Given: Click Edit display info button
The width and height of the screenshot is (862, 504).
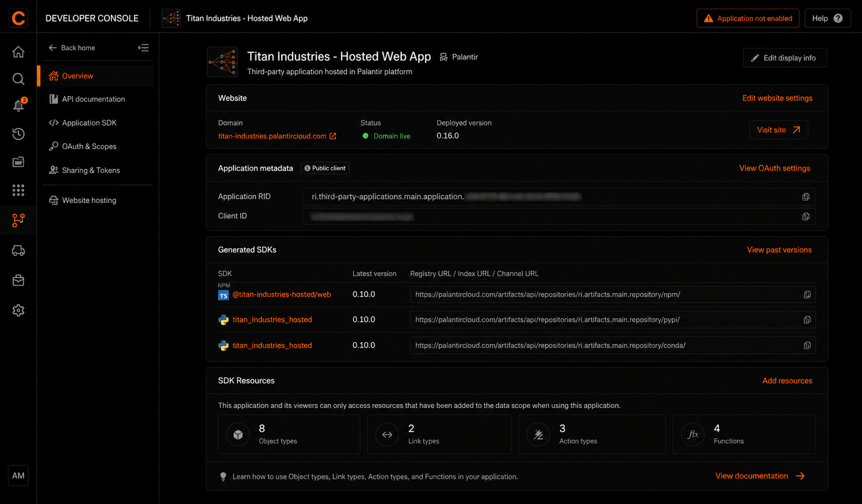Looking at the screenshot, I should click(x=785, y=58).
